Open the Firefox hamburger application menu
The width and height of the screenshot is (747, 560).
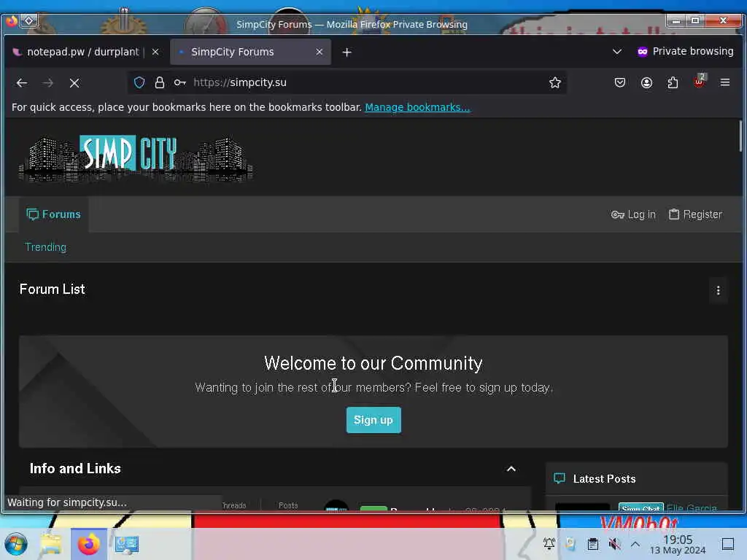pyautogui.click(x=725, y=82)
